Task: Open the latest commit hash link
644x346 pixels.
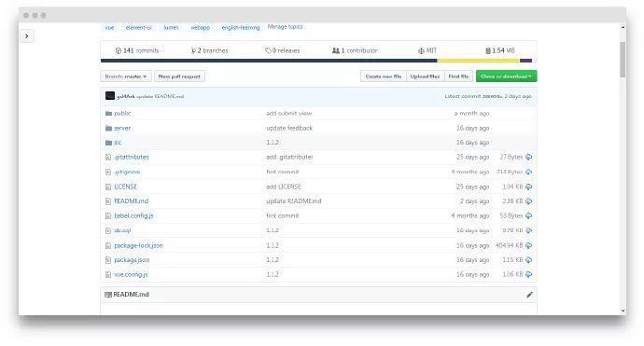Action: tap(492, 96)
